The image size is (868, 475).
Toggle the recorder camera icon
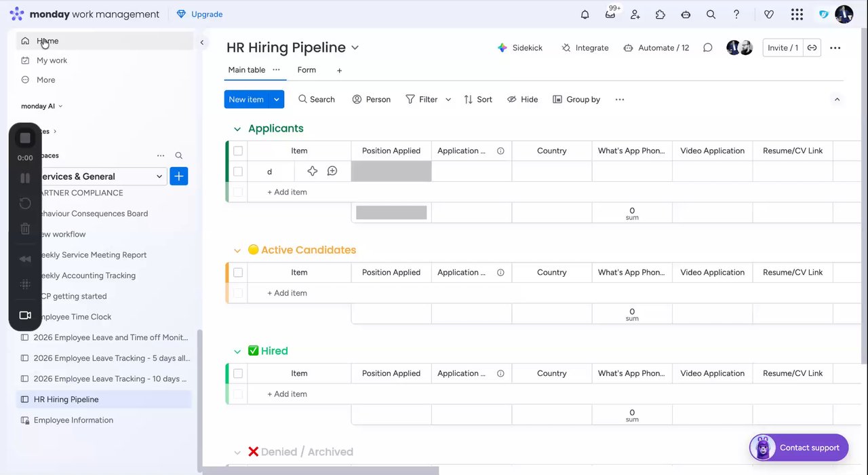pos(25,315)
